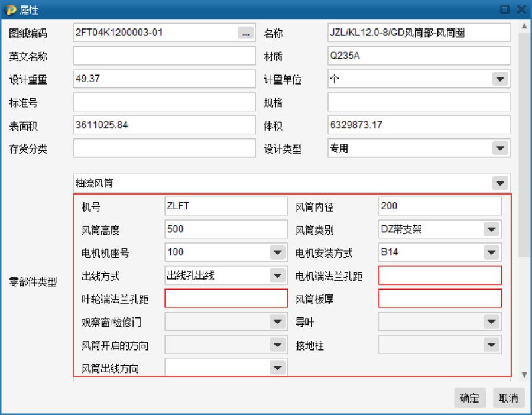532x415 pixels.
Task: Open the 接地柱 dropdown
Action: pyautogui.click(x=491, y=345)
